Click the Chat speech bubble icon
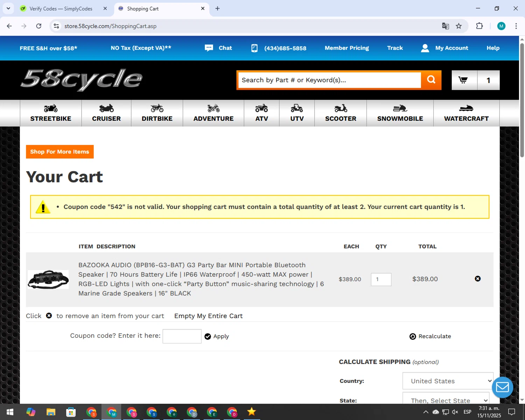The width and height of the screenshot is (525, 420). point(209,48)
